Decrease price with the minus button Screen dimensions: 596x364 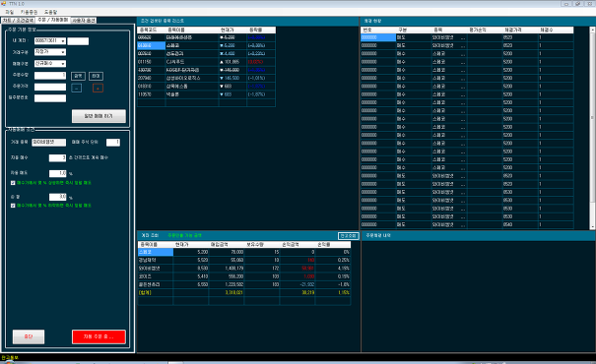click(77, 89)
